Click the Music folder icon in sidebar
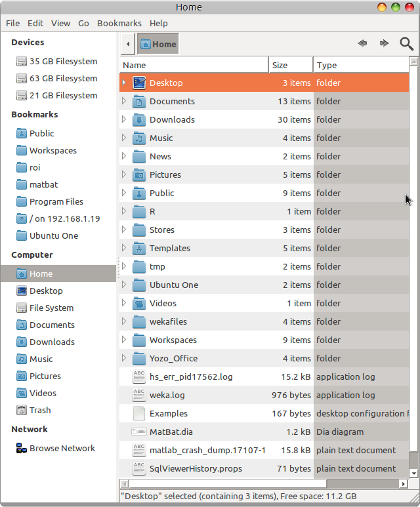Viewport: 420px width, 507px height. tap(22, 359)
